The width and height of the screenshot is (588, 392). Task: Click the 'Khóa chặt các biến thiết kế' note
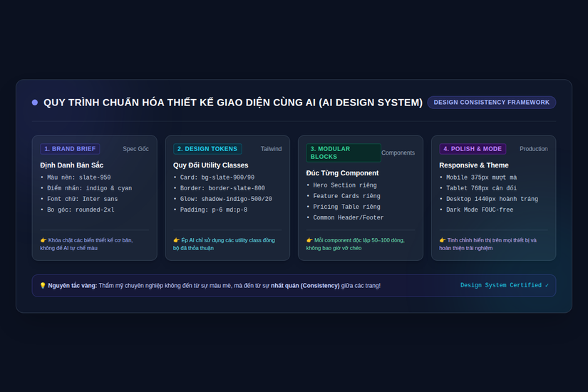(87, 244)
